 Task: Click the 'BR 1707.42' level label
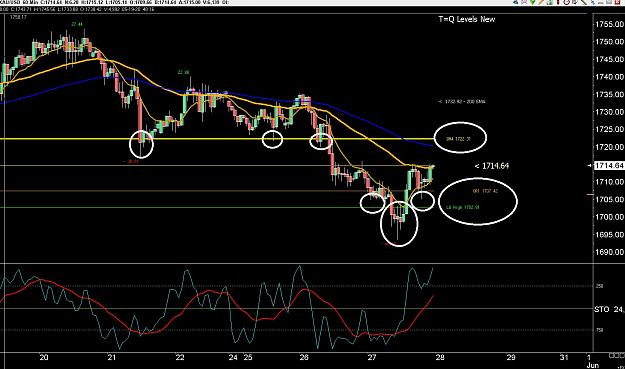coord(485,191)
